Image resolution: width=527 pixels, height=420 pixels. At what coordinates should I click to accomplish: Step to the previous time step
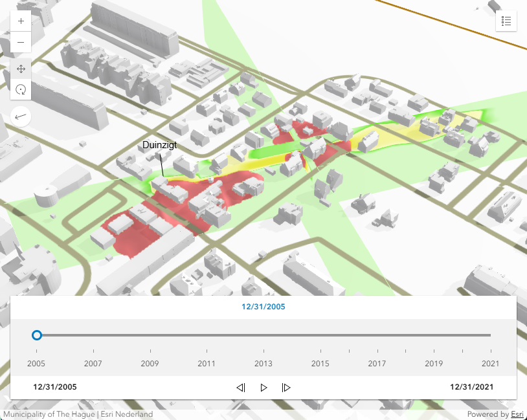pos(241,388)
